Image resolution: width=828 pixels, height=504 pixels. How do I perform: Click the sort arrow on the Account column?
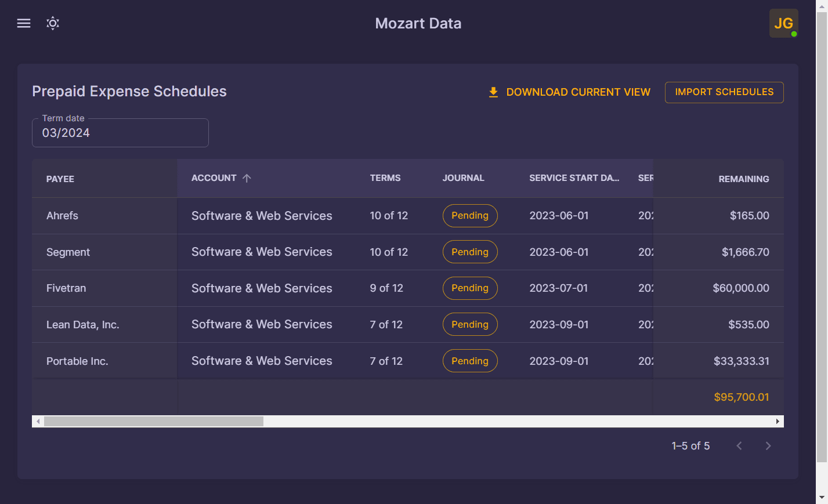coord(247,178)
